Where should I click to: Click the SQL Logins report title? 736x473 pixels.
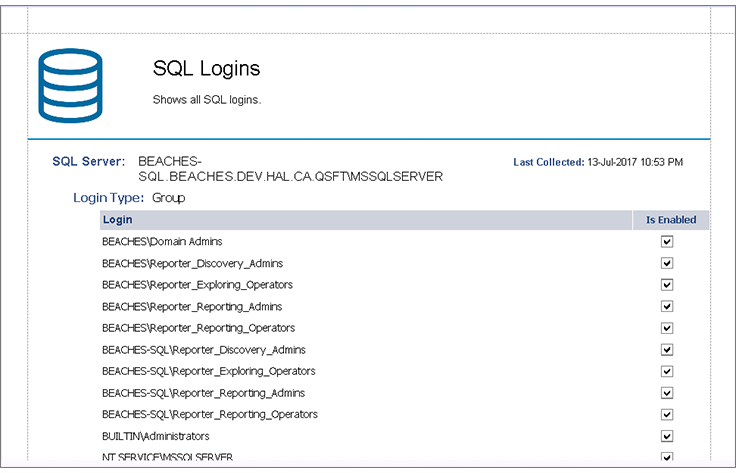click(x=206, y=69)
